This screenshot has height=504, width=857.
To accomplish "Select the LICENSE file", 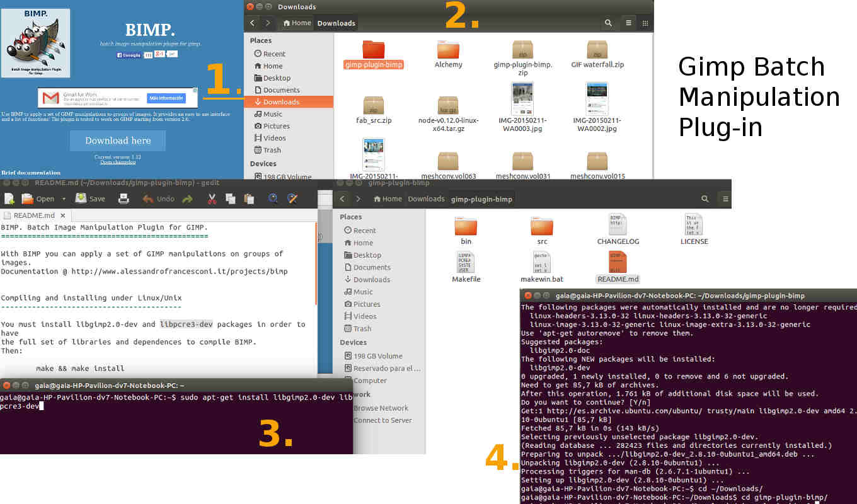I will click(694, 229).
